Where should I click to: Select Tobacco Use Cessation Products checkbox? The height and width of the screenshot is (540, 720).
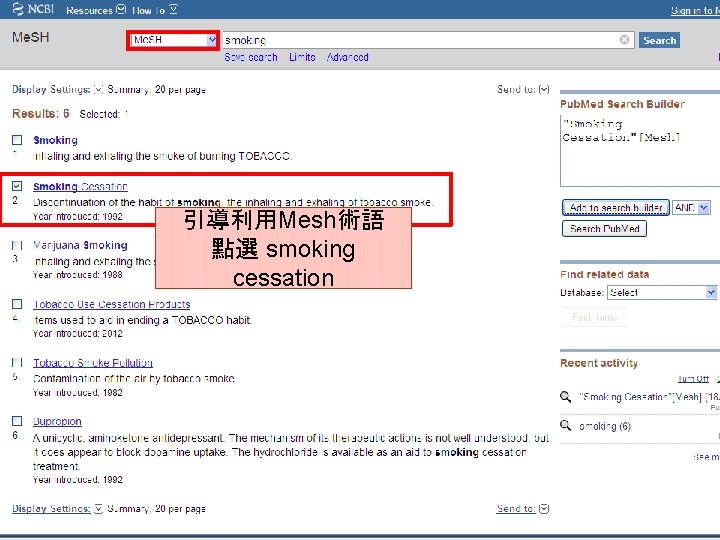17,304
